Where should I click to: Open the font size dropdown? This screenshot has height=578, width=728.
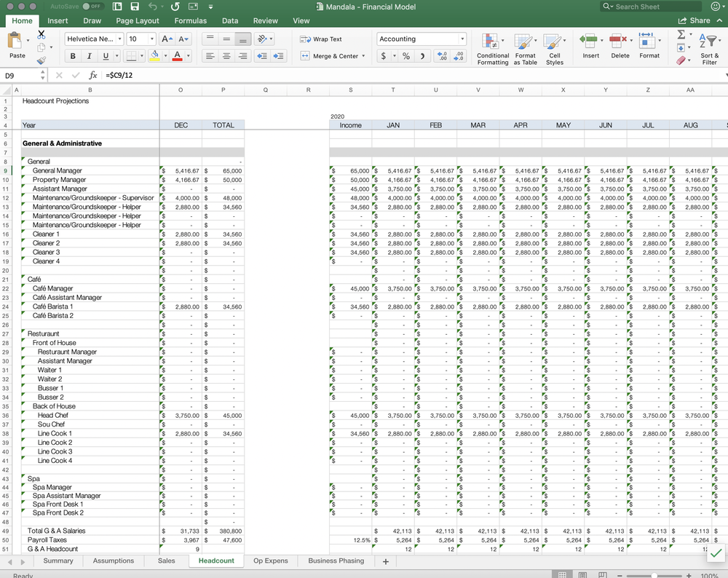click(x=151, y=39)
